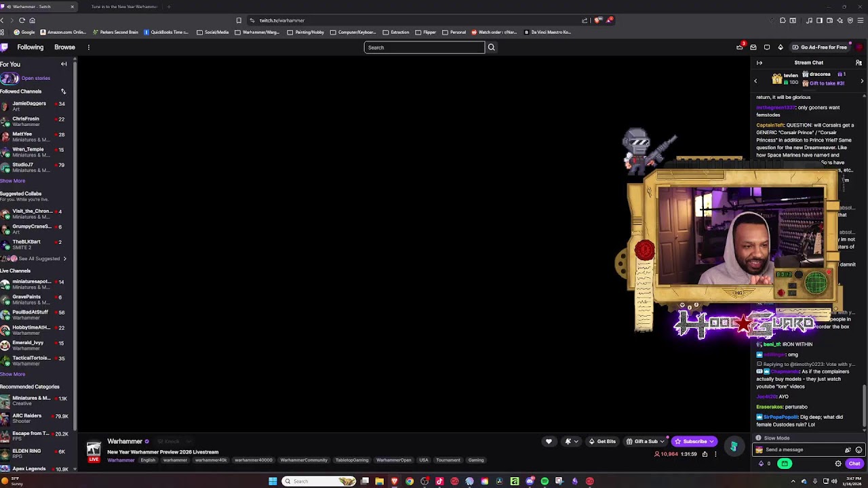Collapse the For You sidebar
Image resolution: width=868 pixels, height=488 pixels.
coord(64,64)
